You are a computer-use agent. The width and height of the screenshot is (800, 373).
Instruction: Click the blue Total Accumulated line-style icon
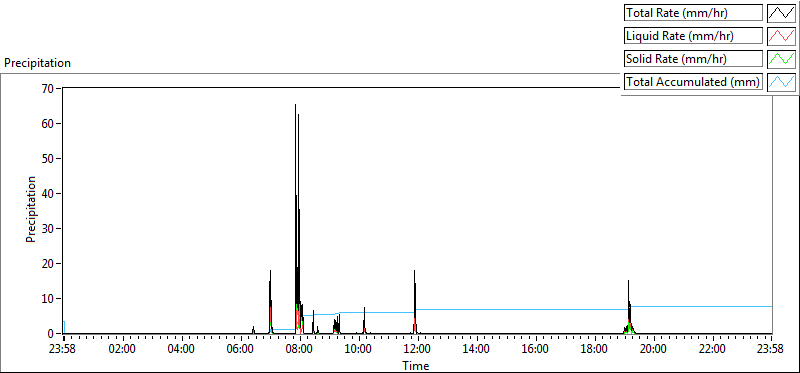click(781, 81)
